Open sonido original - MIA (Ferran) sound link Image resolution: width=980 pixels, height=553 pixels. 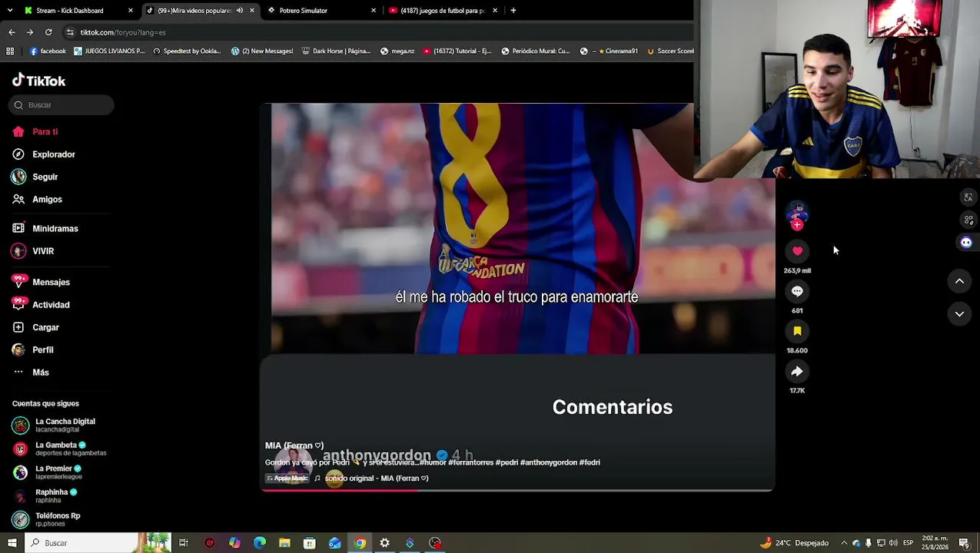click(376, 478)
